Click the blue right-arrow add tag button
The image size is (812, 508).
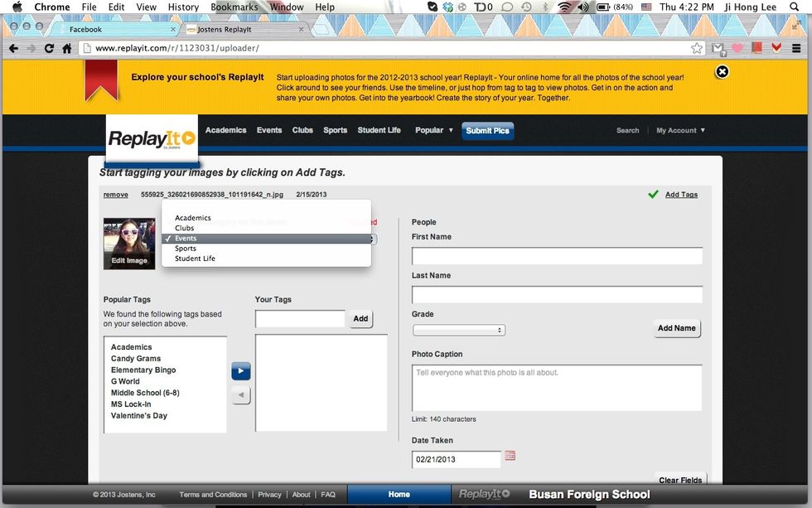[240, 371]
